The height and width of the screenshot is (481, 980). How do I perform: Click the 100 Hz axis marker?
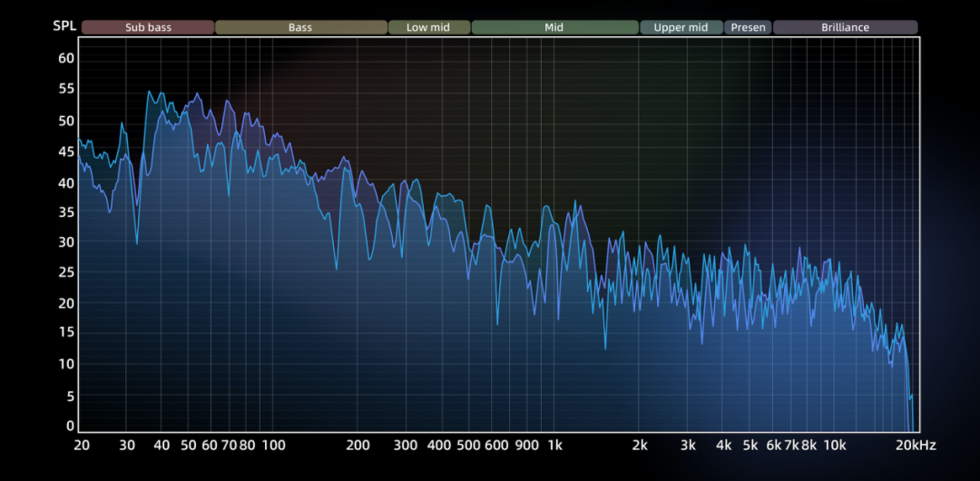pos(274,446)
